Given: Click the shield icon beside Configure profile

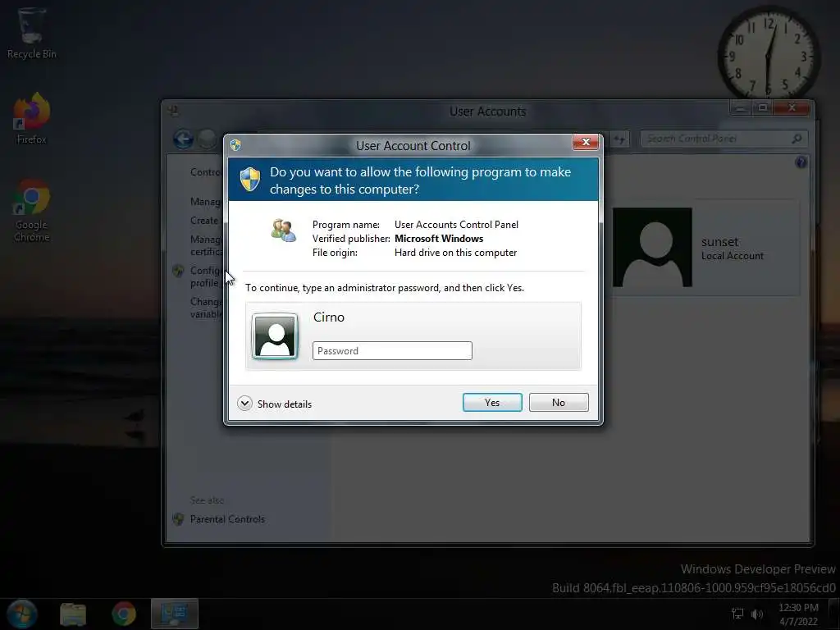Looking at the screenshot, I should [178, 271].
